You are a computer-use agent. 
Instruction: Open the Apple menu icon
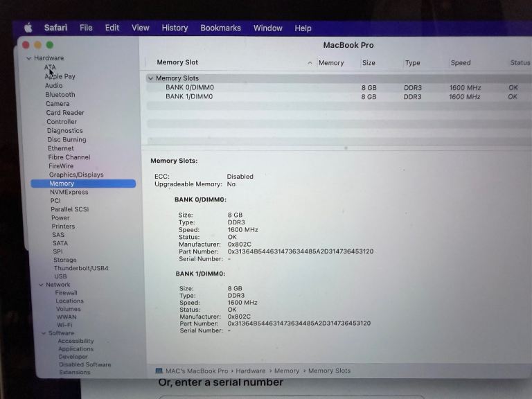(x=28, y=28)
